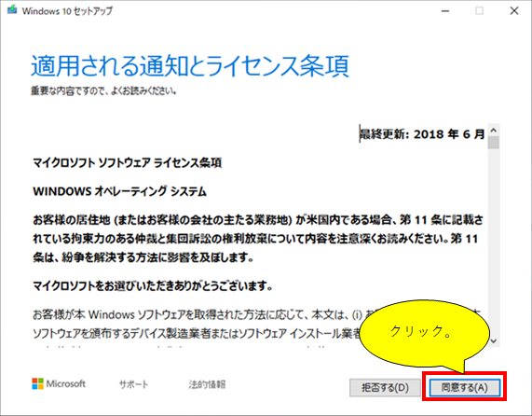Screen dimensions: 532x416
Task: Click the license text scroll-up arrow
Action: tap(494, 130)
